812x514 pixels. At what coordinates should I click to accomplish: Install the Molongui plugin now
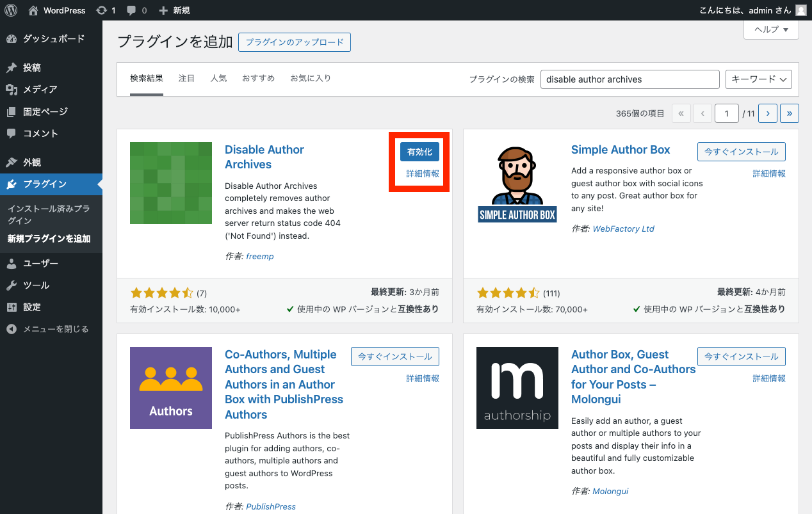[742, 357]
